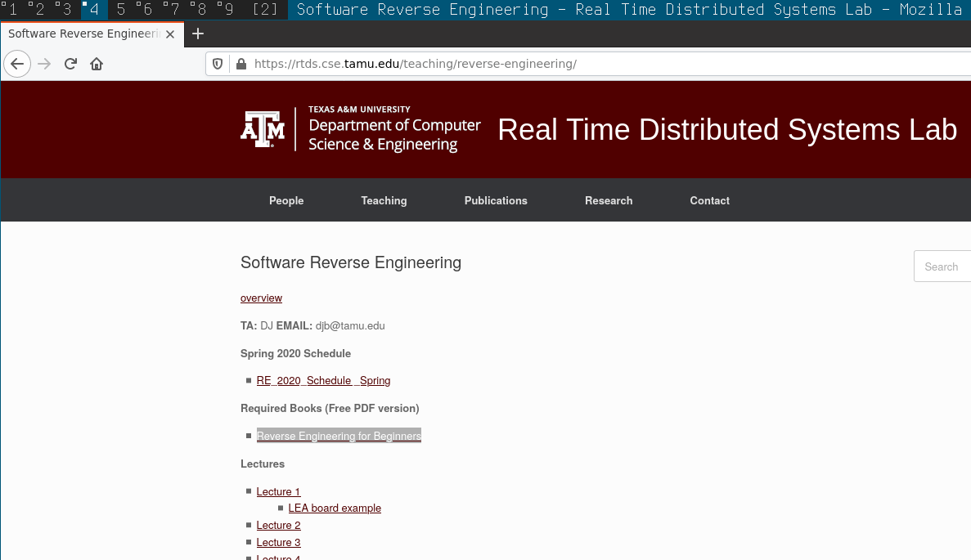Click the forward navigation arrow
Image resolution: width=971 pixels, height=560 pixels.
pyautogui.click(x=44, y=64)
